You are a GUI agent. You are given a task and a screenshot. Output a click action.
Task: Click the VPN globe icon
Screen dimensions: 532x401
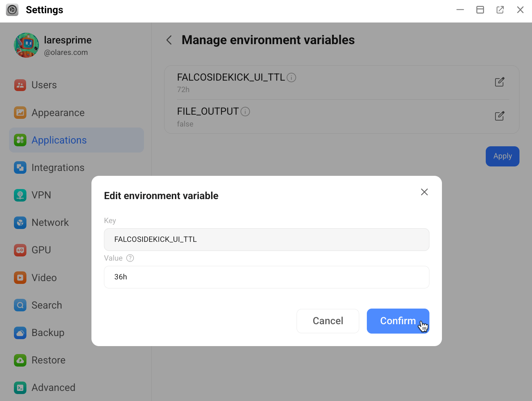coord(20,195)
